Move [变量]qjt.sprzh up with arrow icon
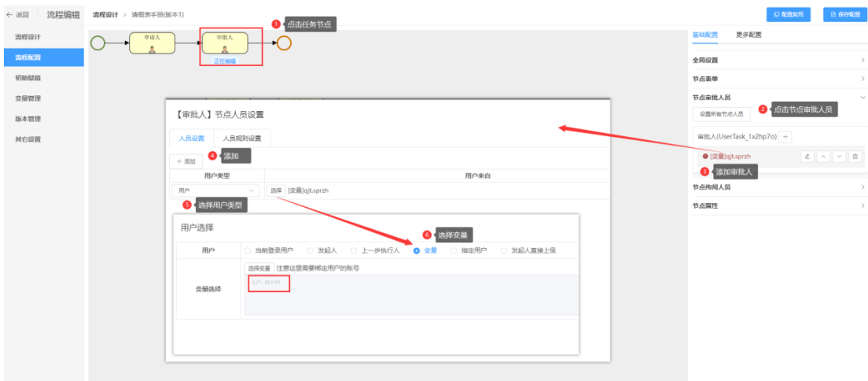 pos(823,157)
